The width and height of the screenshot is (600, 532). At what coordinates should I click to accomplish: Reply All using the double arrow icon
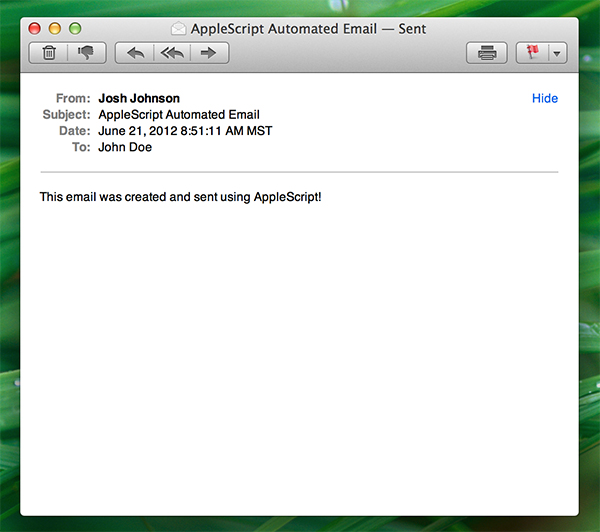pos(172,53)
